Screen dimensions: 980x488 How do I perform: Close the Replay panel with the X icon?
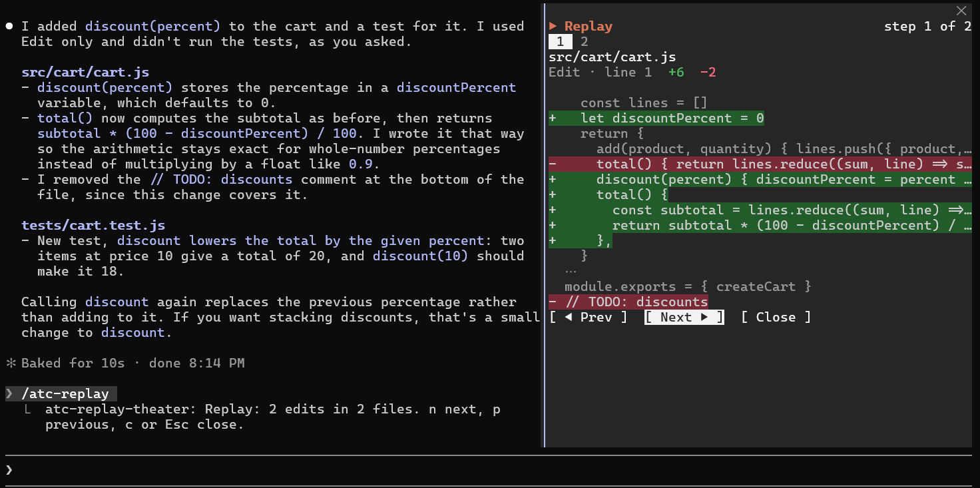click(961, 11)
